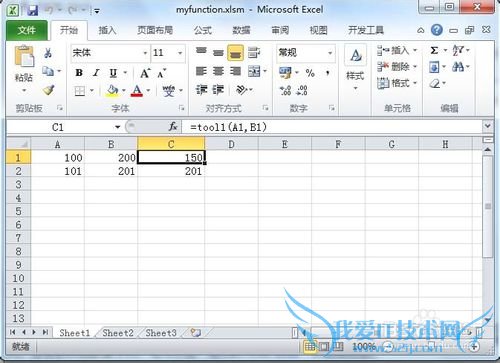Image resolution: width=500 pixels, height=363 pixels.
Task: Expand the Format (格式) cells dropdown
Action: pos(415,83)
